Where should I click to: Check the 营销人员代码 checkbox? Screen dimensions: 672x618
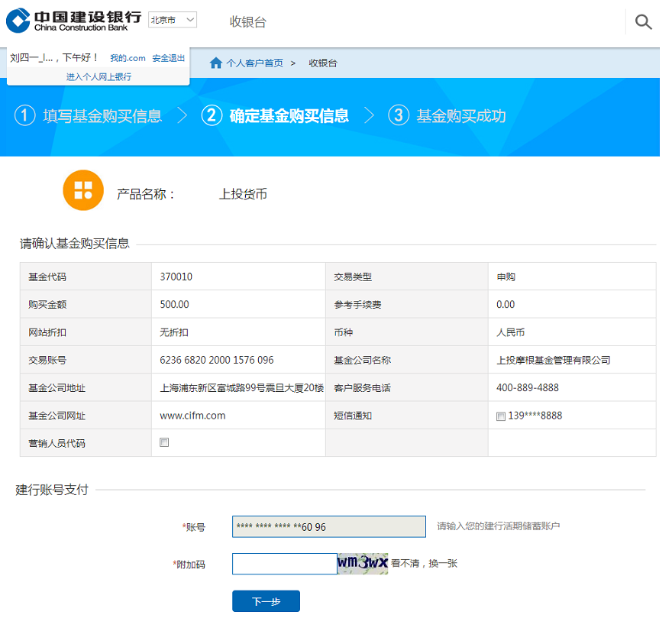164,442
